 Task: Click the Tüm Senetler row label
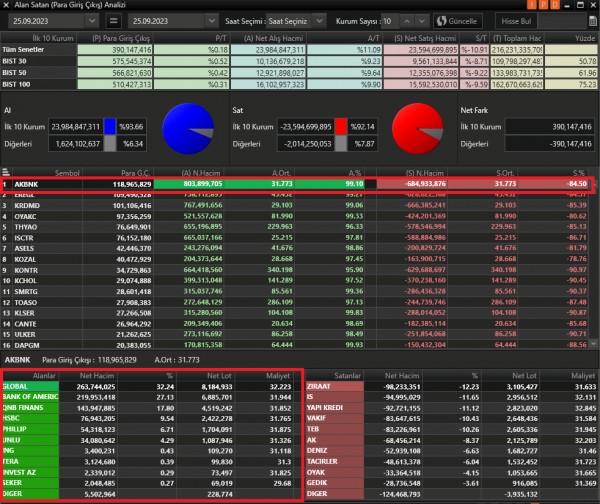[x=23, y=49]
